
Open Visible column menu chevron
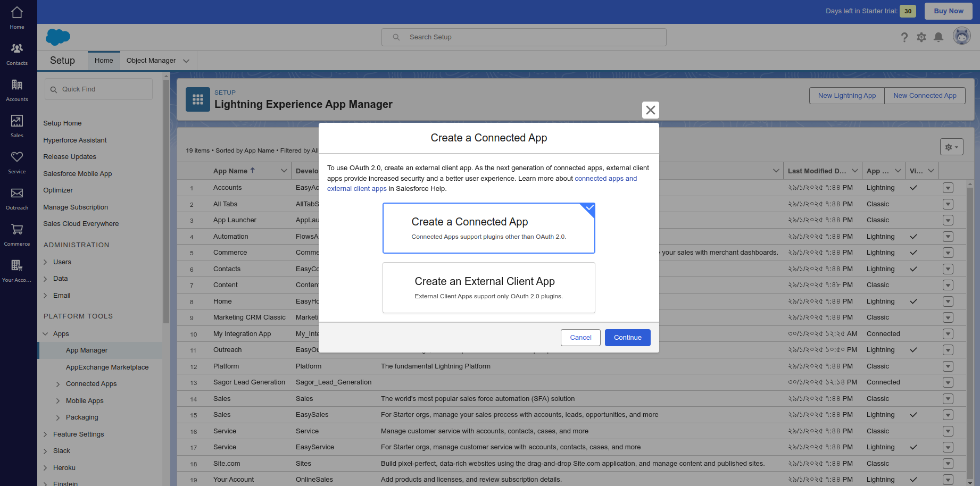coord(931,171)
